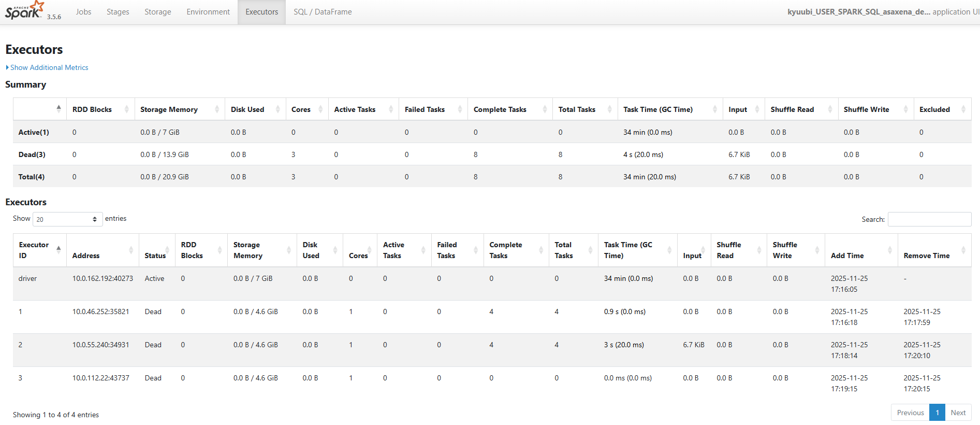Click the Spark version 3.5.6 label
Screen dimensions: 980x425
(54, 17)
